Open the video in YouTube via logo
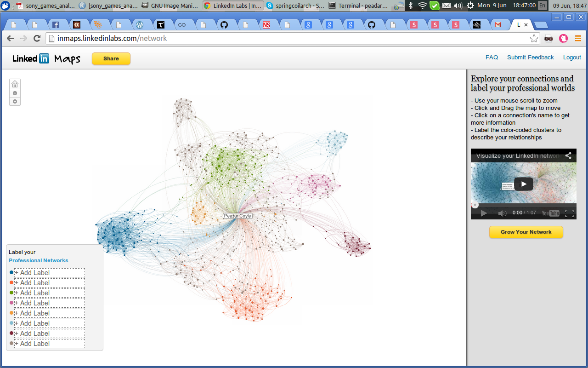The width and height of the screenshot is (588, 368). point(551,213)
